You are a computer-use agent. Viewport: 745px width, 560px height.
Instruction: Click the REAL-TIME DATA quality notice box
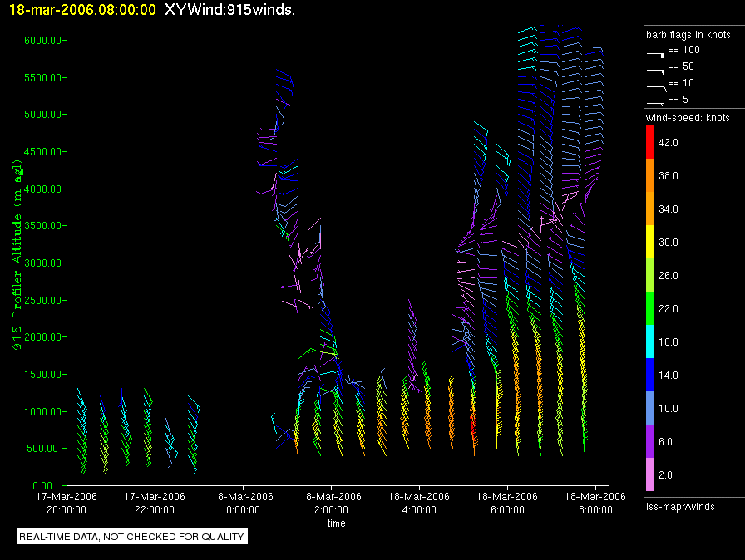(x=132, y=537)
